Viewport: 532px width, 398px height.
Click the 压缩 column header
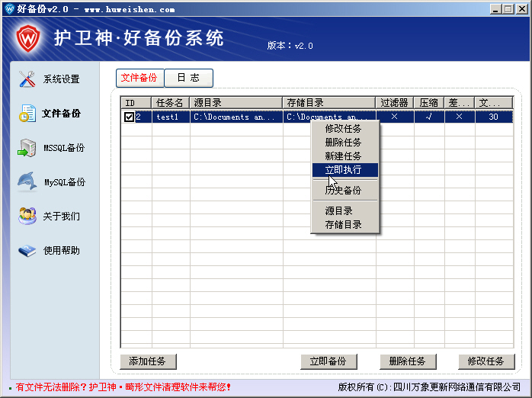coord(429,103)
